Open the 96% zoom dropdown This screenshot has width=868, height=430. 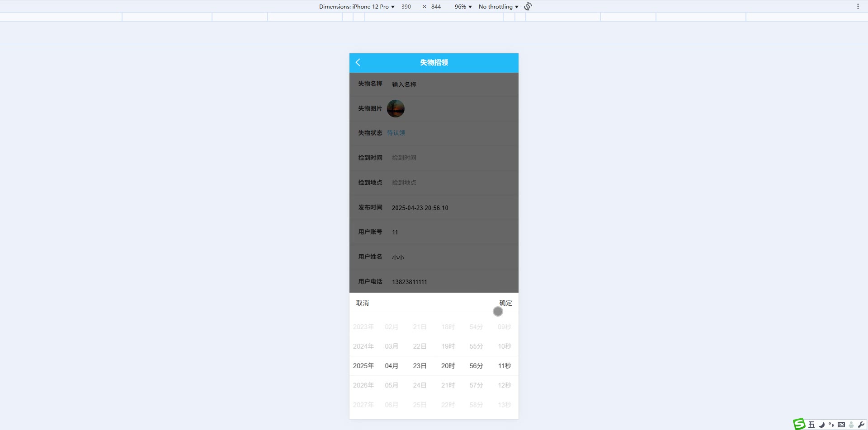463,6
